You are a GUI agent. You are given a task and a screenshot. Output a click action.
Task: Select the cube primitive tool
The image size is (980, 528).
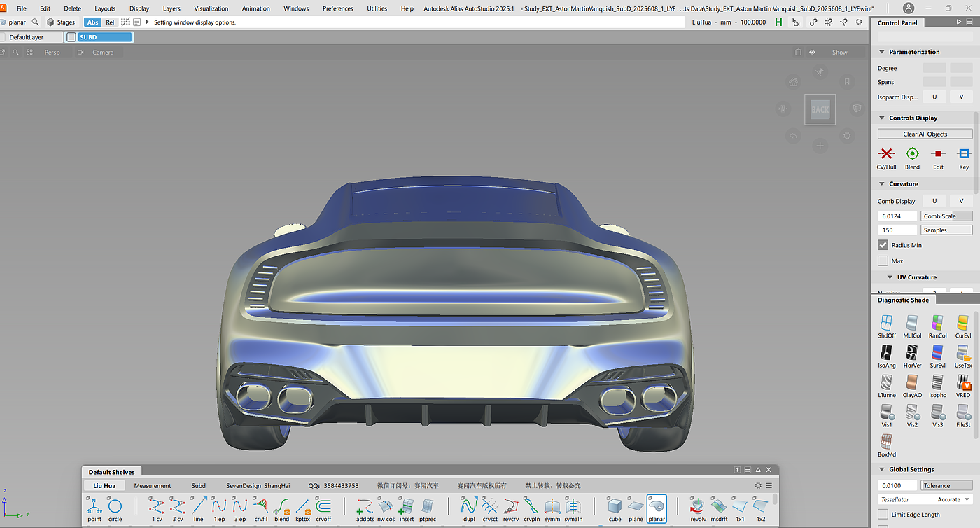614,506
